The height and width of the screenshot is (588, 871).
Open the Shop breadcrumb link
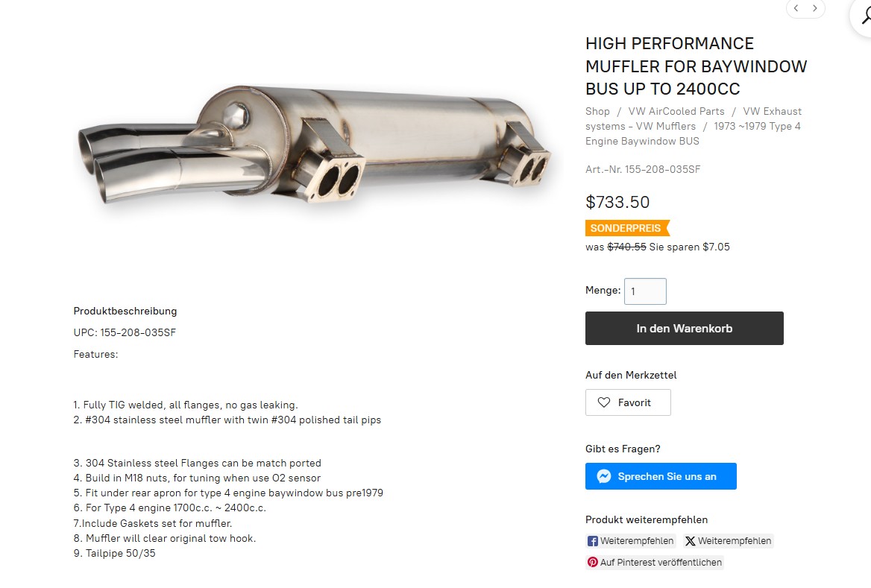[597, 111]
